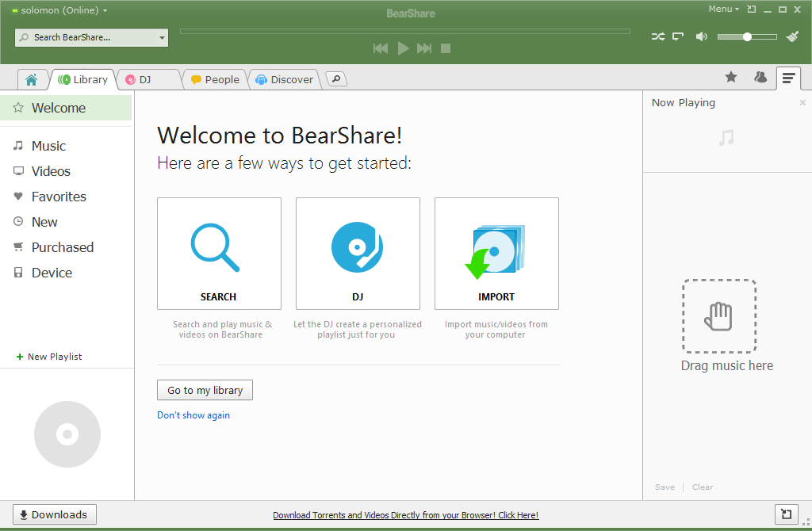This screenshot has width=812, height=531.
Task: Toggle the Now Playing list panel icon
Action: [x=789, y=78]
